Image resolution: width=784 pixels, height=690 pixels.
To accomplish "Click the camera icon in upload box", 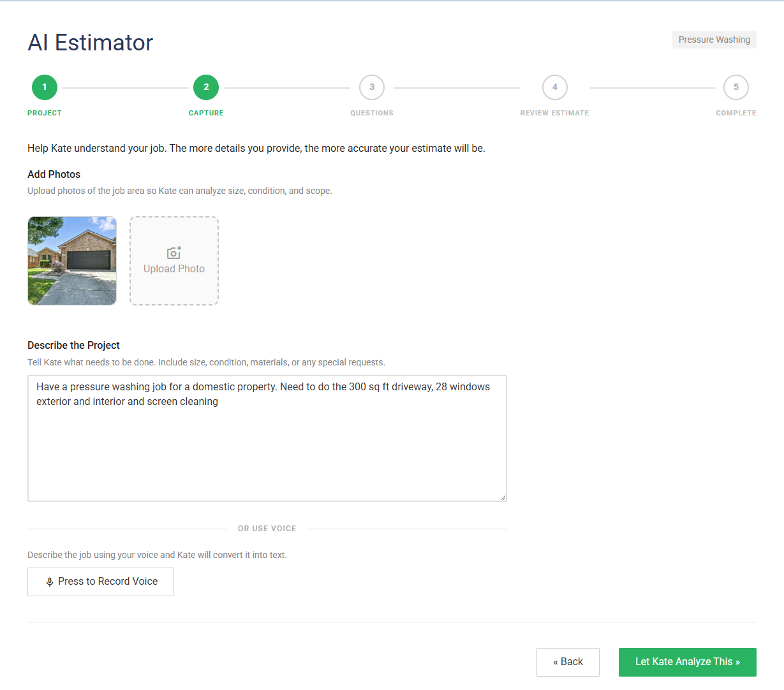I will (174, 253).
